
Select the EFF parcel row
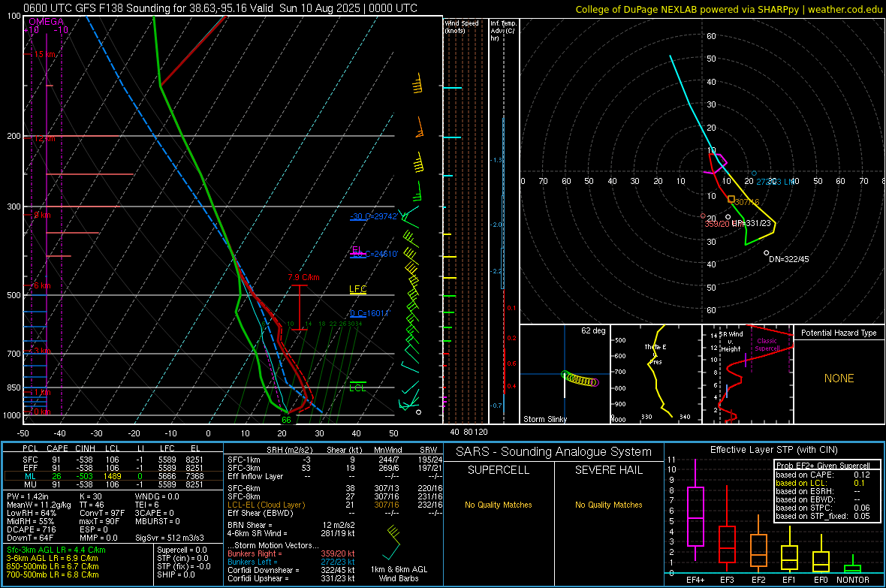coord(113,468)
